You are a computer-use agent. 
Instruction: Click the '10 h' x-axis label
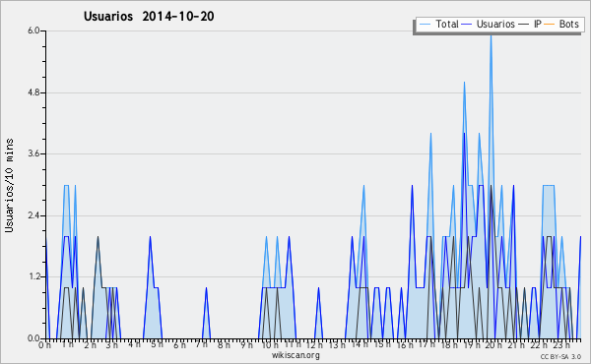[270, 345]
